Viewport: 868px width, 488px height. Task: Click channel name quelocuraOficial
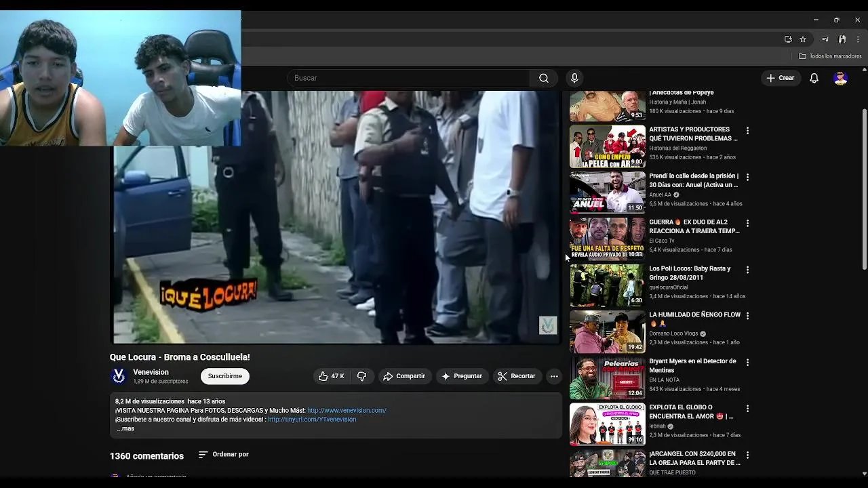click(x=669, y=287)
